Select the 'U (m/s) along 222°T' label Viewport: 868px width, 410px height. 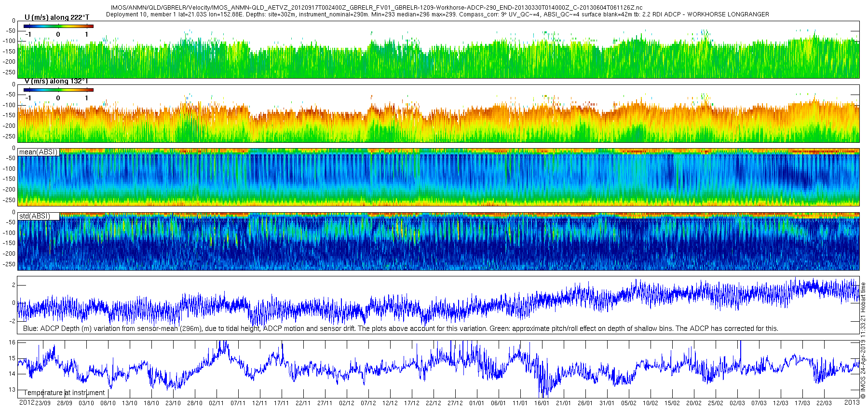[57, 17]
